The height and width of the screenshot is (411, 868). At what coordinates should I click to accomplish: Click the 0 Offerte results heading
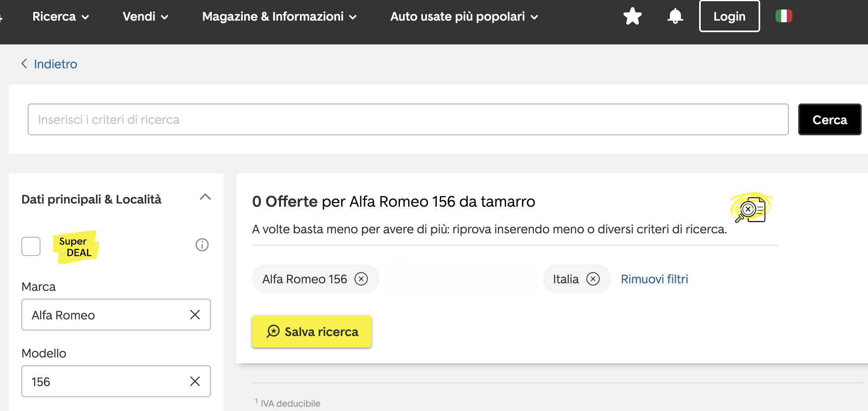[x=394, y=202]
